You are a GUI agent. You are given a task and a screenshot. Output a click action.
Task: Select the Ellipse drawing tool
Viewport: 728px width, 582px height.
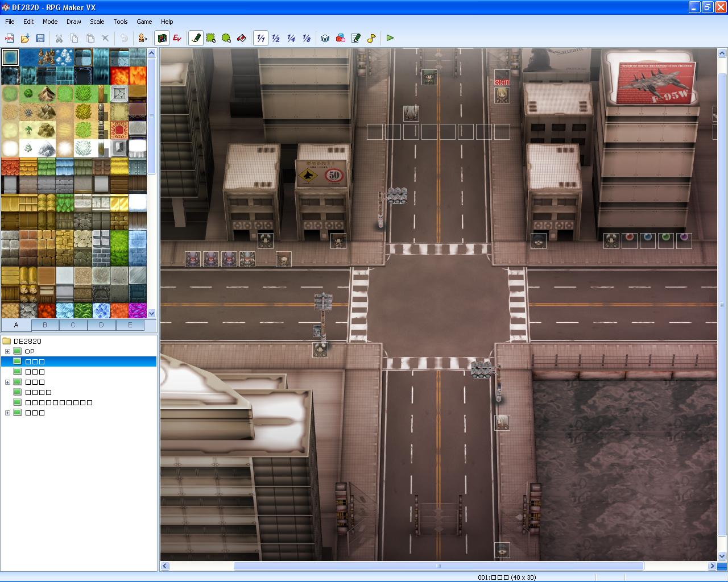[226, 38]
